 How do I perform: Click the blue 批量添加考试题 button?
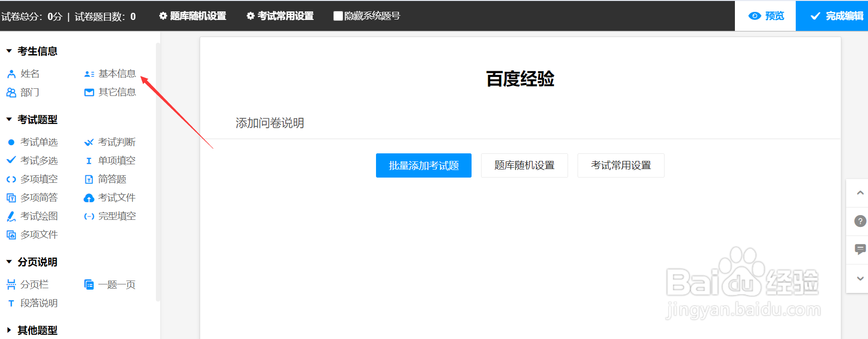(424, 165)
